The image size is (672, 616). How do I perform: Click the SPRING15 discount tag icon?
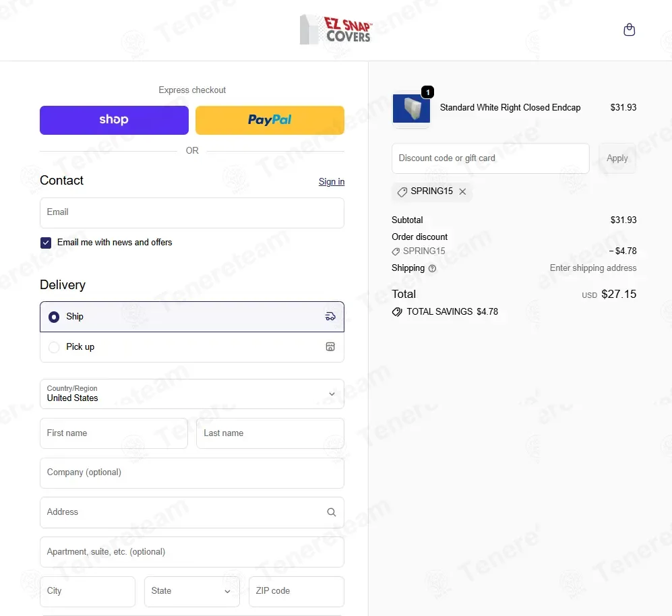click(x=402, y=191)
